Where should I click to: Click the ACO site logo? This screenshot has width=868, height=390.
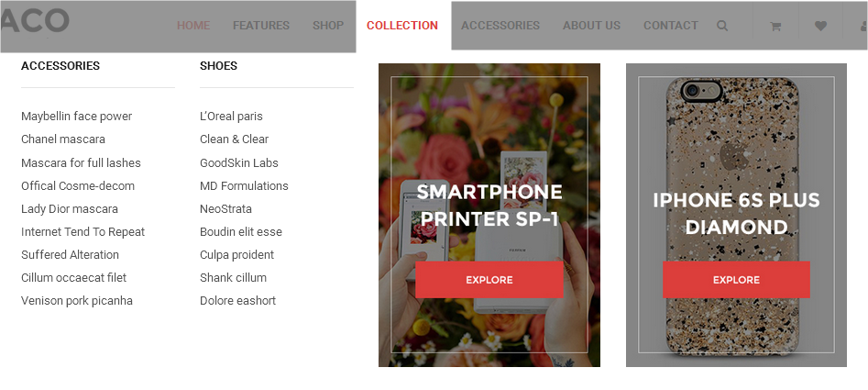click(34, 20)
